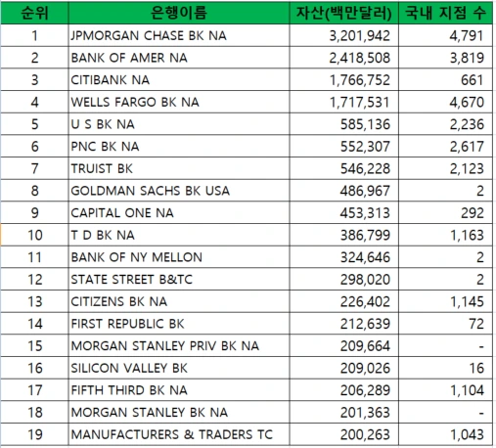Screen dimensions: 496x448
Task: Select the TRUIST BK cell
Action: pos(179,168)
